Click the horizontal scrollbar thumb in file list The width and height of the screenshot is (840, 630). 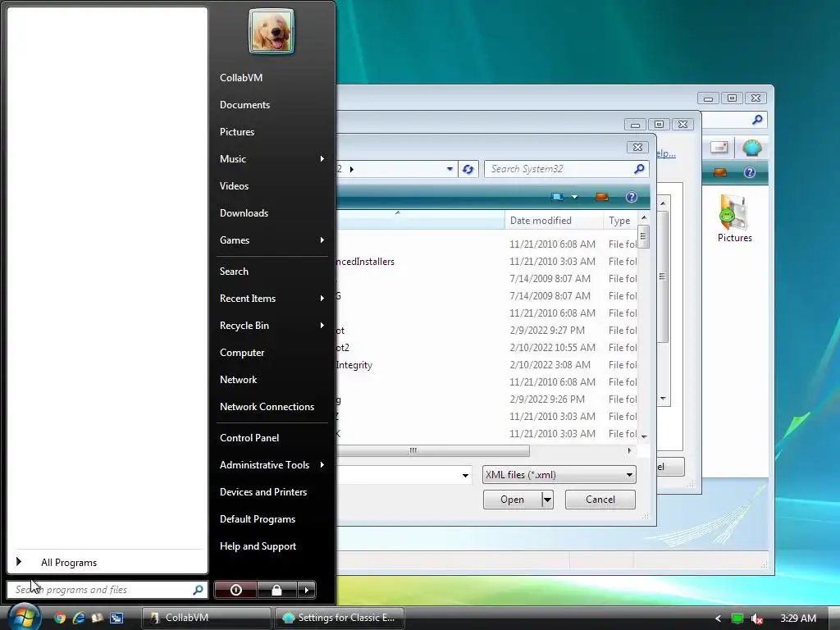pyautogui.click(x=433, y=451)
